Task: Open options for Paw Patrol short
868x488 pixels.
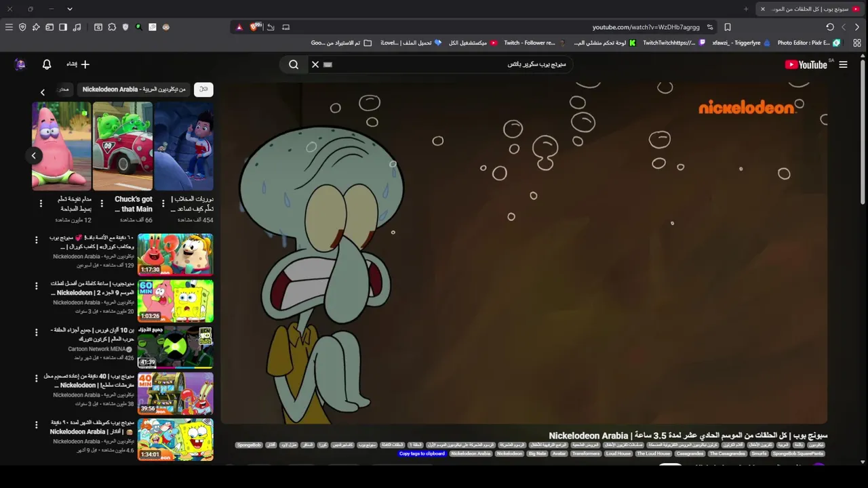Action: click(163, 203)
